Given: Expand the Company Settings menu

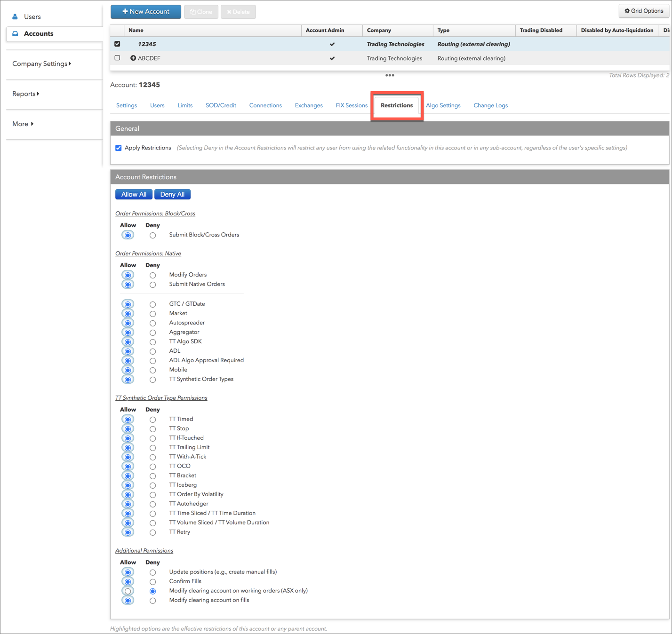Looking at the screenshot, I should (42, 63).
